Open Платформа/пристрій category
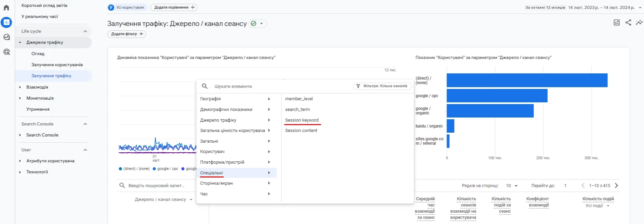The width and height of the screenshot is (644, 224). (237, 162)
